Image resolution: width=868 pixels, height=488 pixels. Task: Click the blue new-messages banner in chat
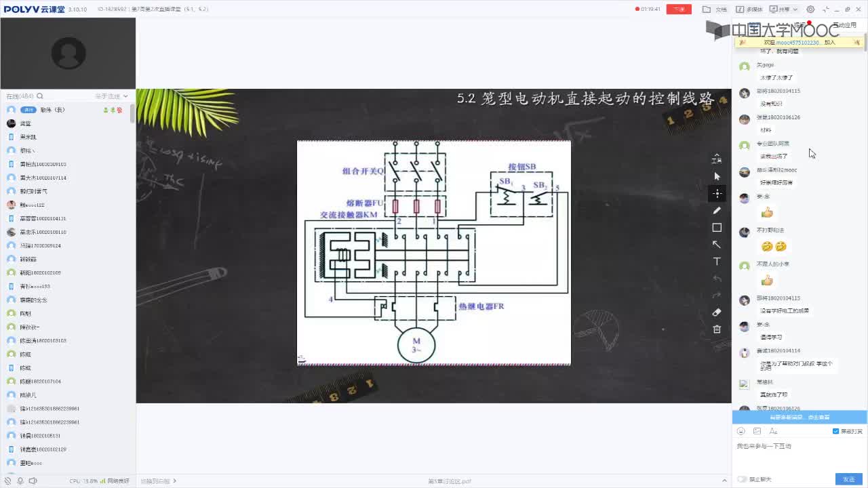coord(800,417)
